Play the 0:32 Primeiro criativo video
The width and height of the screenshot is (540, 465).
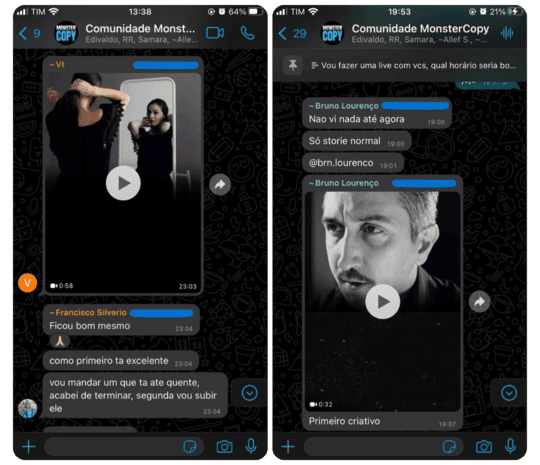pyautogui.click(x=383, y=302)
